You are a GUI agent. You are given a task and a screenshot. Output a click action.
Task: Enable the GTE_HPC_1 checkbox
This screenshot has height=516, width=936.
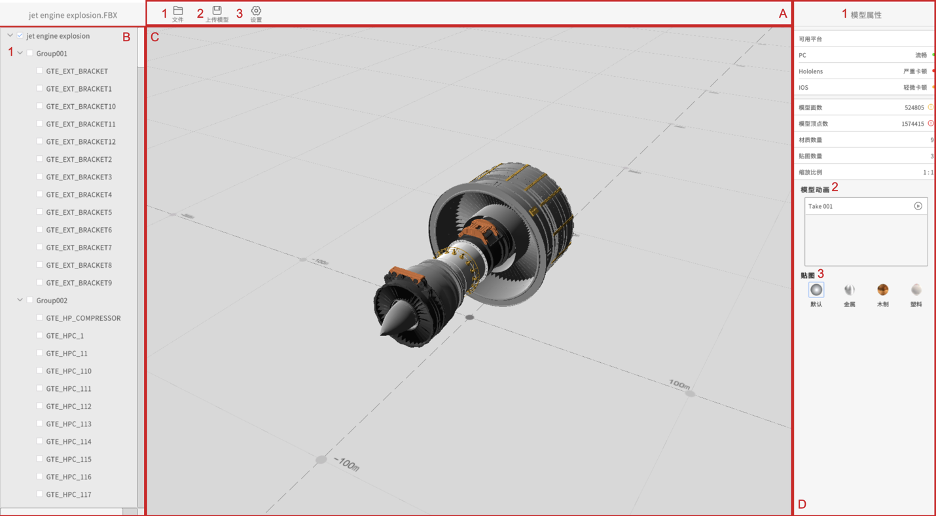coord(39,336)
